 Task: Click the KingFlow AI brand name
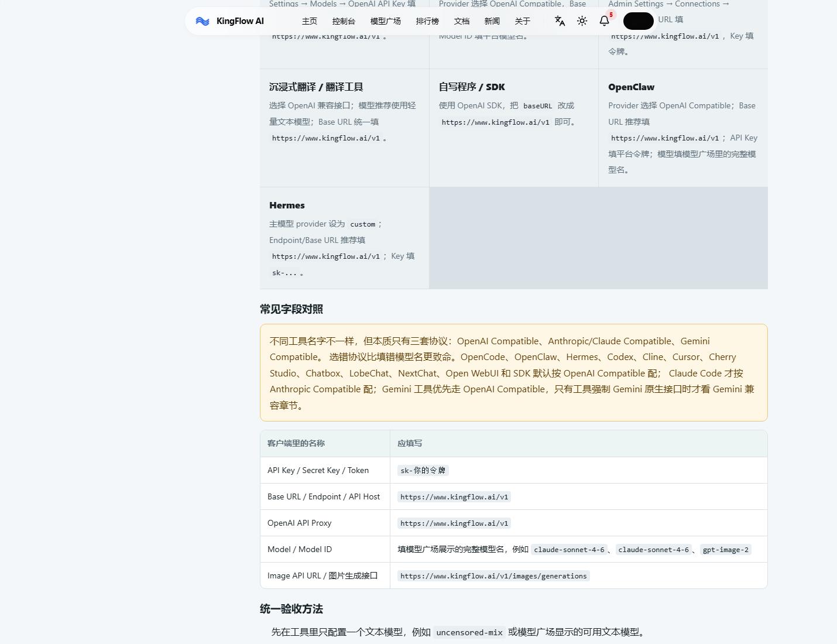[240, 21]
